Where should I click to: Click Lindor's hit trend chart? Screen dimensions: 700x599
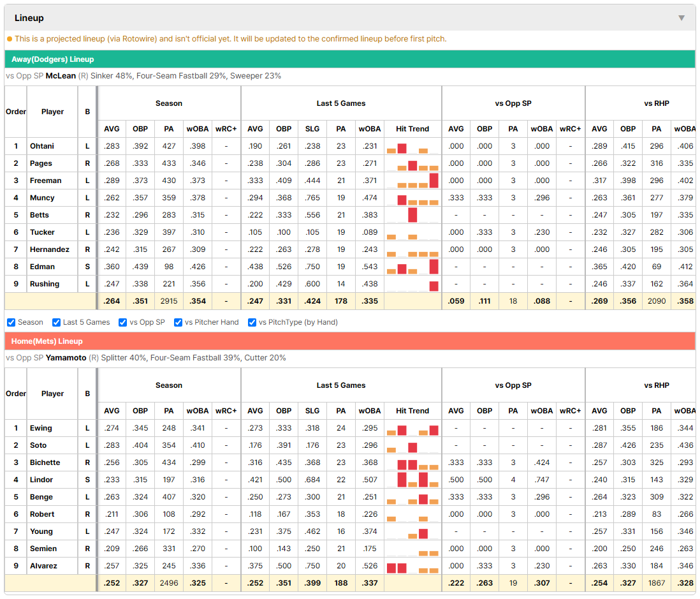click(x=412, y=480)
